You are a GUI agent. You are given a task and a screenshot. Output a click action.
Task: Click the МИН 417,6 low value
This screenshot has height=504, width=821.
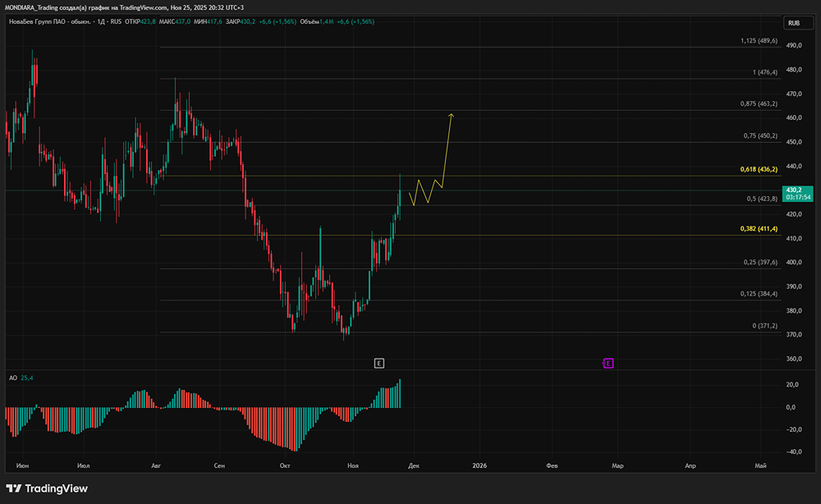(x=208, y=22)
